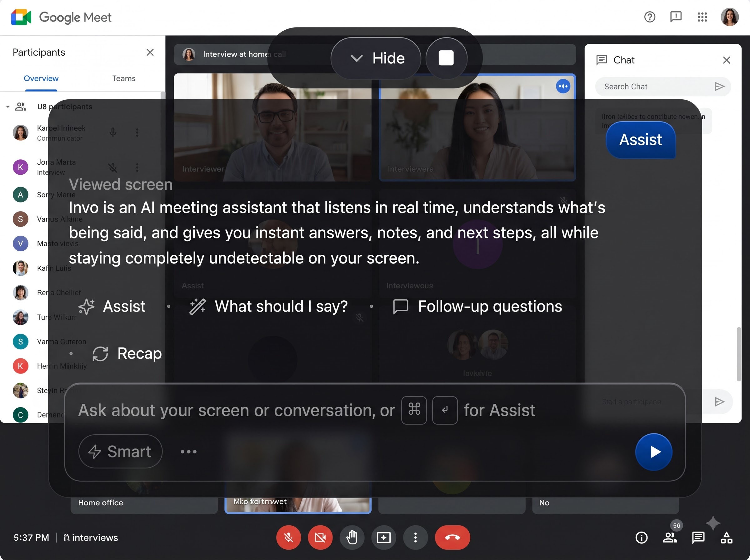The image size is (750, 560).
Task: Select the Interviewera video tile
Action: point(477,127)
